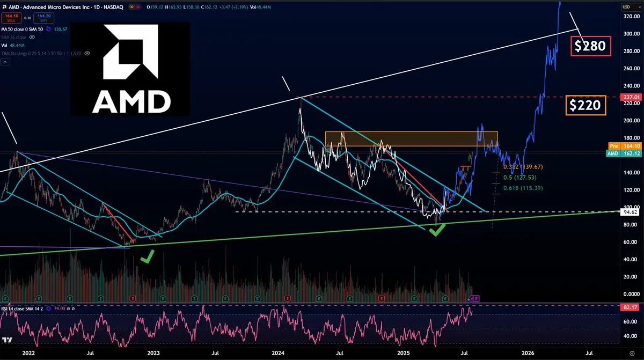Click the 94.62 price axis label

pos(630,211)
